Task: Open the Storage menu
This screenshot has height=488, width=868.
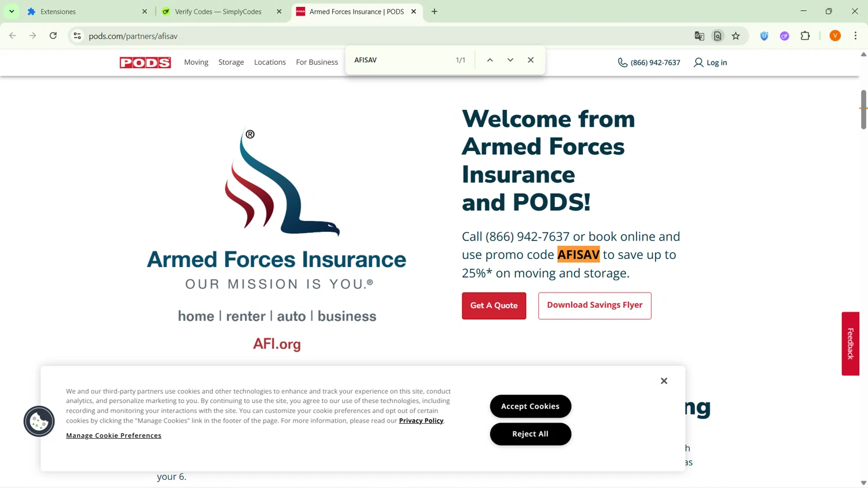Action: [231, 62]
